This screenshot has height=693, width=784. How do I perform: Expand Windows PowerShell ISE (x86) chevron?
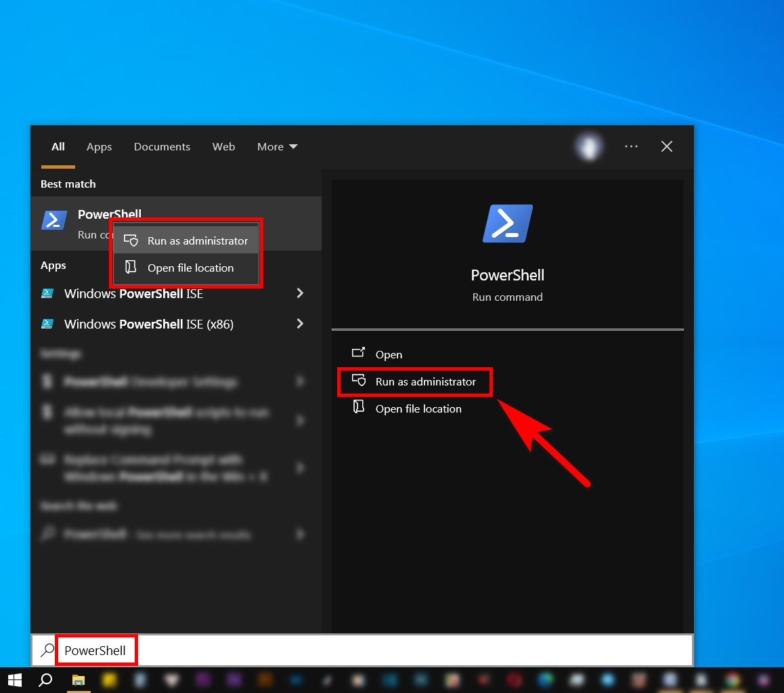300,324
